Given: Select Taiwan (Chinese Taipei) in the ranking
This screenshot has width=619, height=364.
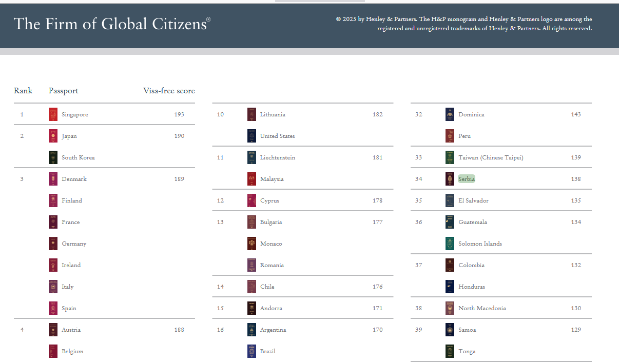Looking at the screenshot, I should tap(490, 157).
